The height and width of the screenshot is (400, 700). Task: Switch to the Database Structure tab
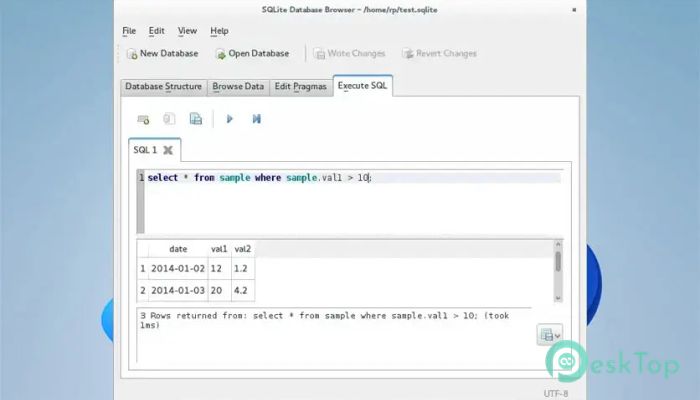coord(163,87)
